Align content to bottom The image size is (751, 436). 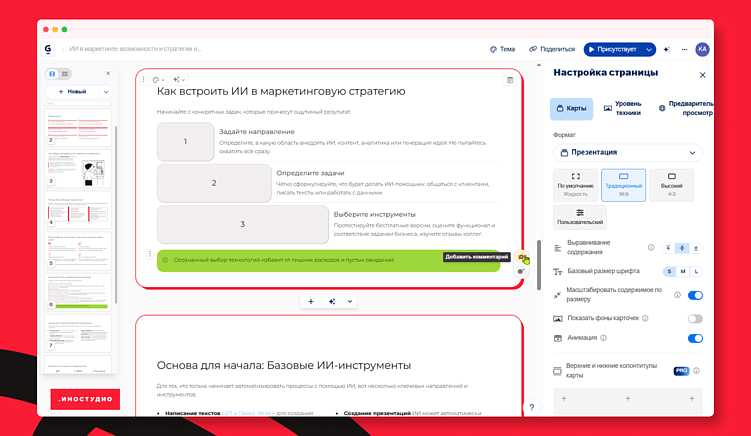[x=696, y=248]
